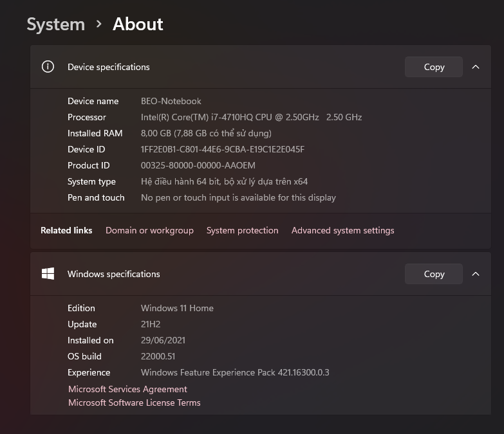504x434 pixels.
Task: Click the Windows specifications heading
Action: pos(114,274)
